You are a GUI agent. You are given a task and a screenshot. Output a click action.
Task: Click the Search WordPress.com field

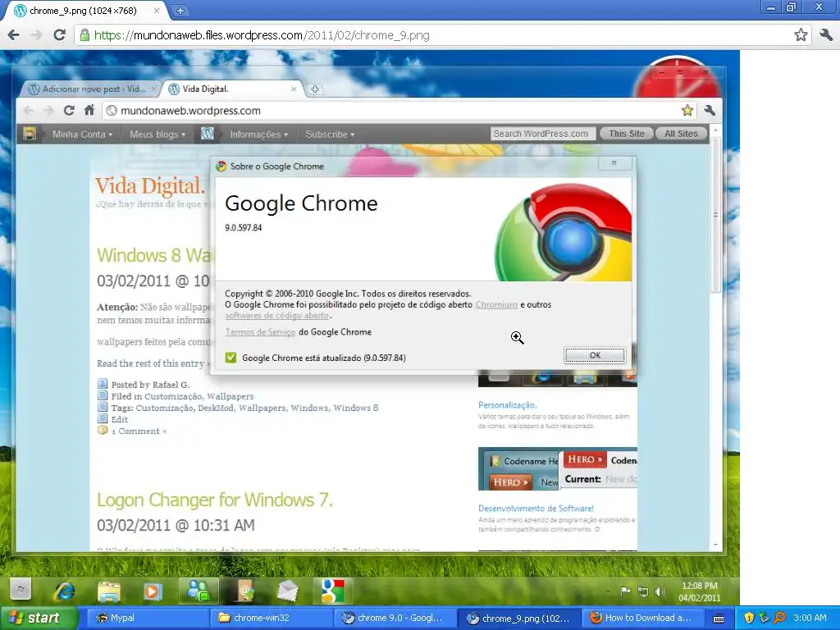tap(543, 134)
